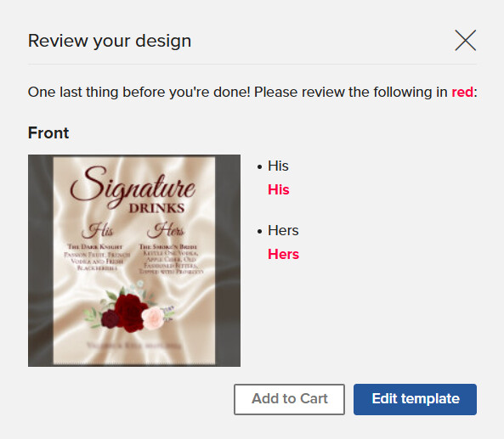Click the Front section heading
Image resolution: width=504 pixels, height=439 pixels.
point(48,132)
